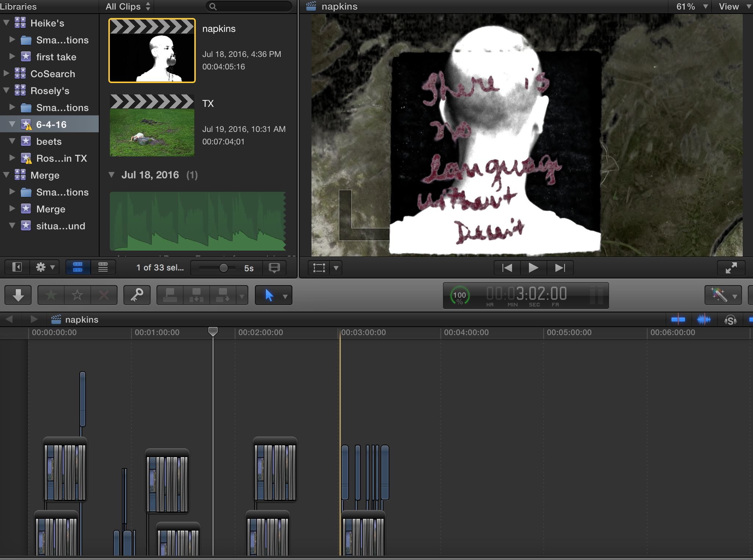Enter fullscreen viewer playback

coord(731,268)
